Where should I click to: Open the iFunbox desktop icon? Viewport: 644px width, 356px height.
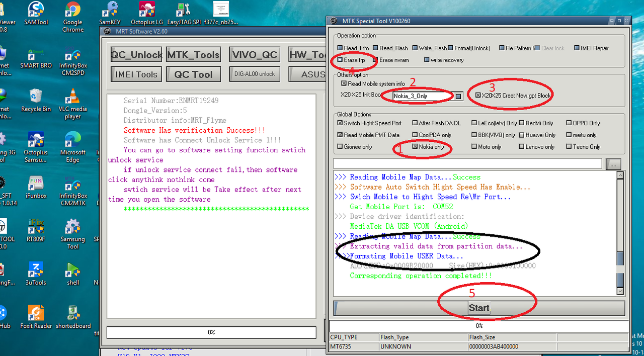36,187
